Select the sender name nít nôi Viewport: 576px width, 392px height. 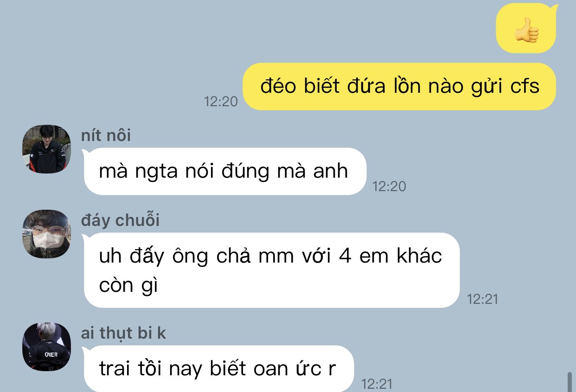tap(106, 135)
